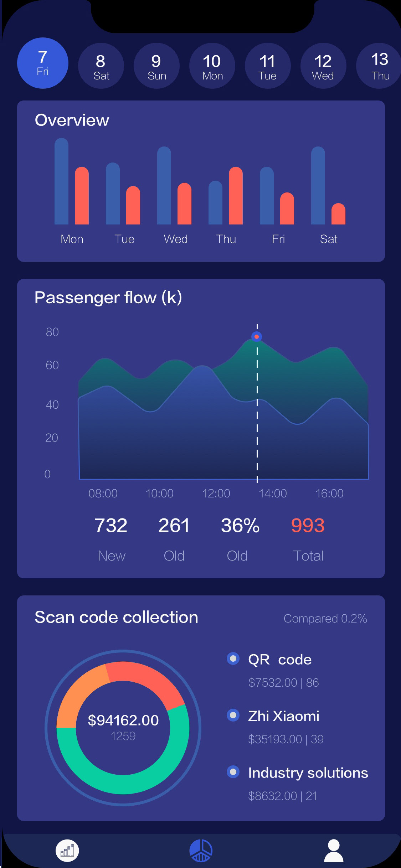401x868 pixels.
Task: Choose date 12 Wed
Action: pyautogui.click(x=323, y=66)
